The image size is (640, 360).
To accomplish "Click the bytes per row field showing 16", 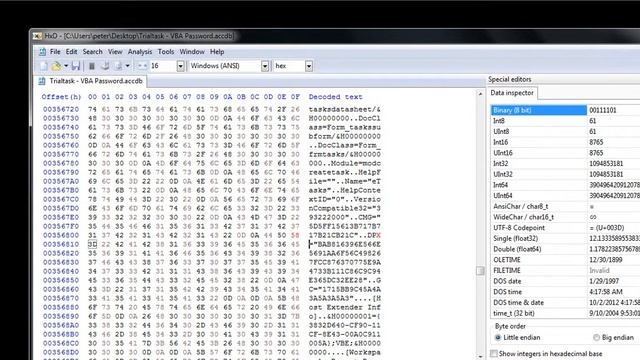I will [x=163, y=66].
